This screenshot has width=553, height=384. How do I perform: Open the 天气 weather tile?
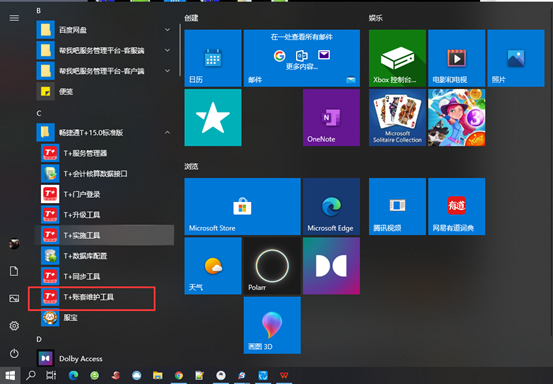213,266
